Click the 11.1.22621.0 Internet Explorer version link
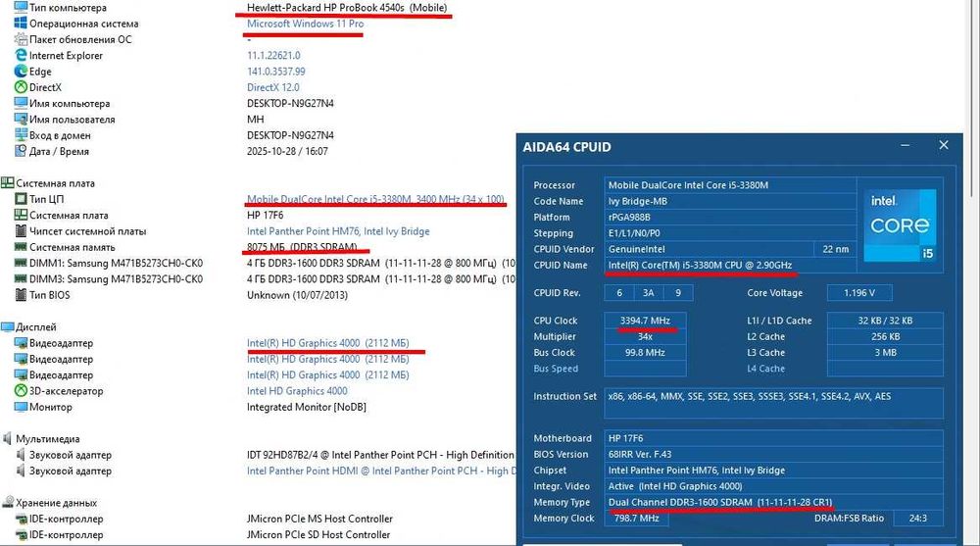980x546 pixels. click(x=273, y=55)
